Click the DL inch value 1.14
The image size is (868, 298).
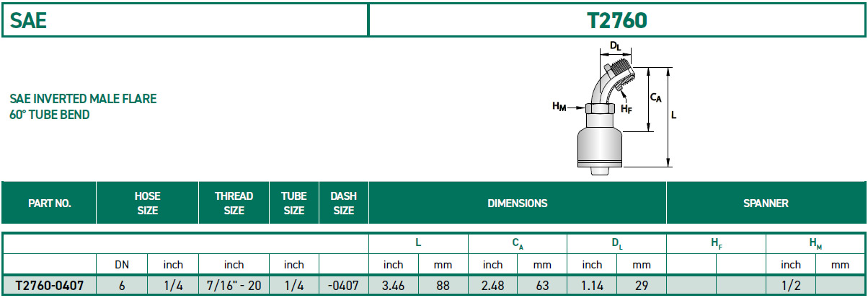point(592,286)
